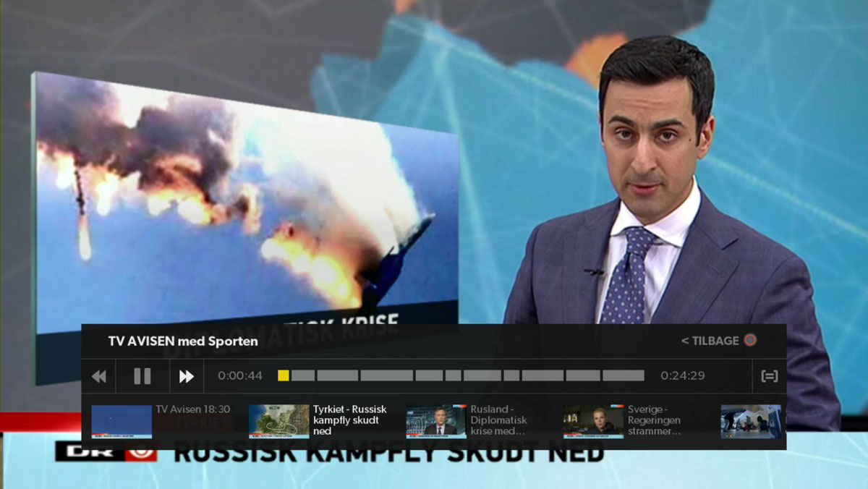Click the 'TV AVISEN med Sporten' title
This screenshot has width=868, height=489.
(183, 341)
